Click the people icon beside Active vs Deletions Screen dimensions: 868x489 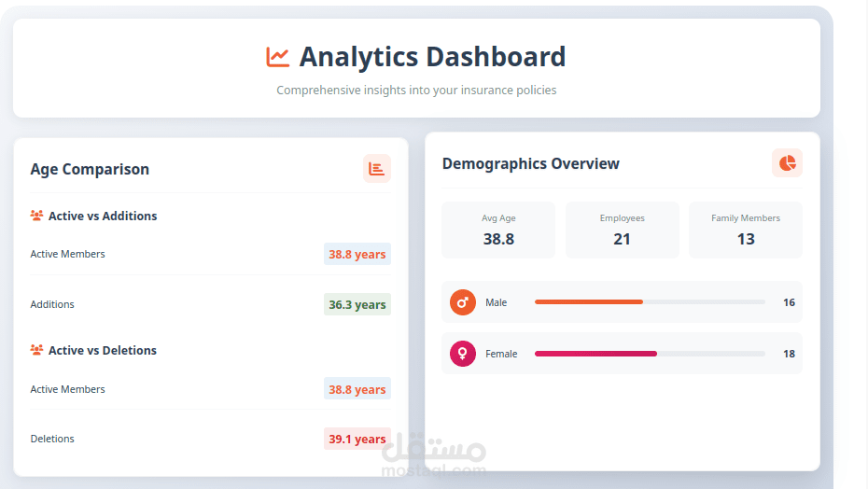(x=36, y=350)
